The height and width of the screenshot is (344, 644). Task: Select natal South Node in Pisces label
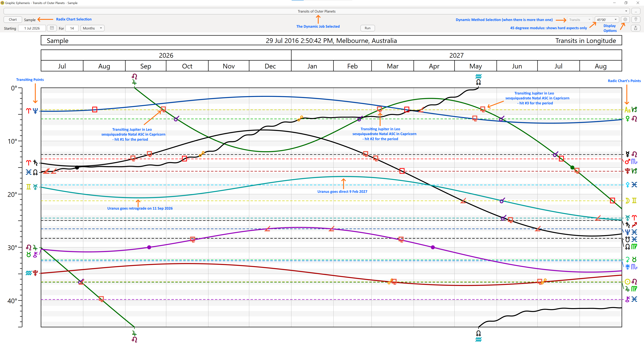(x=631, y=239)
